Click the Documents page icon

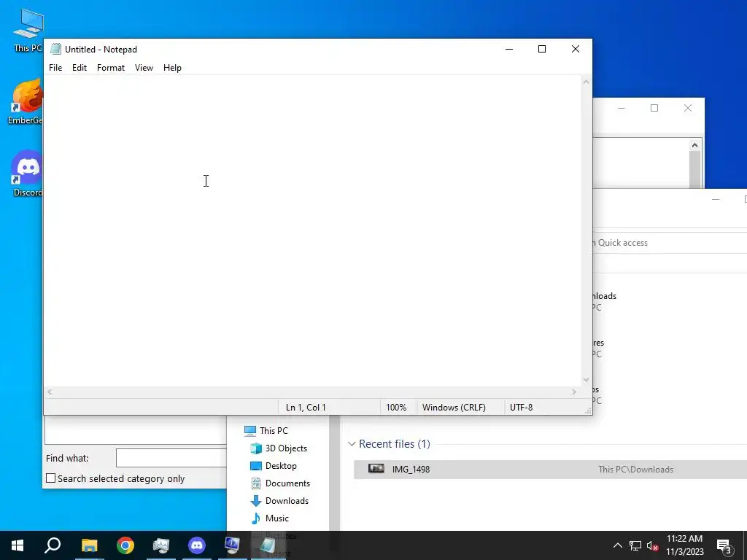click(x=256, y=483)
